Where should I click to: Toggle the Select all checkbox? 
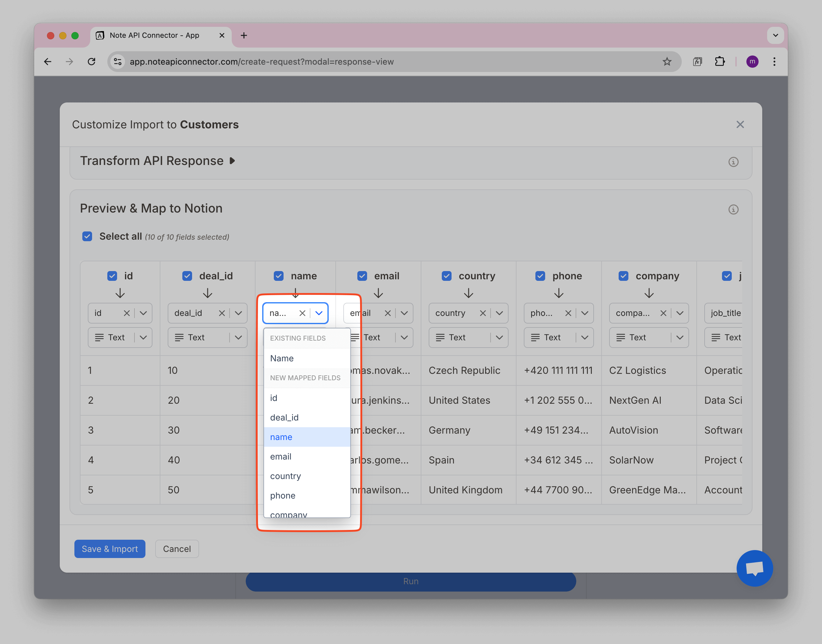coord(87,236)
